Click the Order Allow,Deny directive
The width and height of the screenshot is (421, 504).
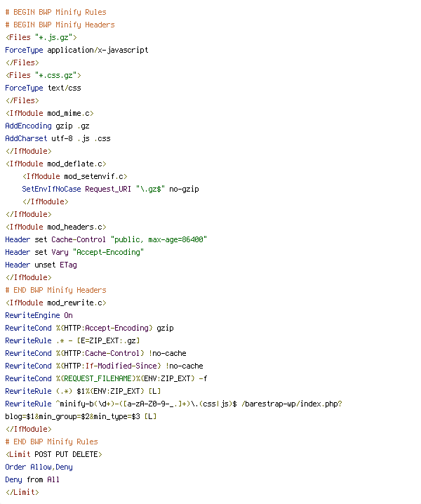click(39, 467)
